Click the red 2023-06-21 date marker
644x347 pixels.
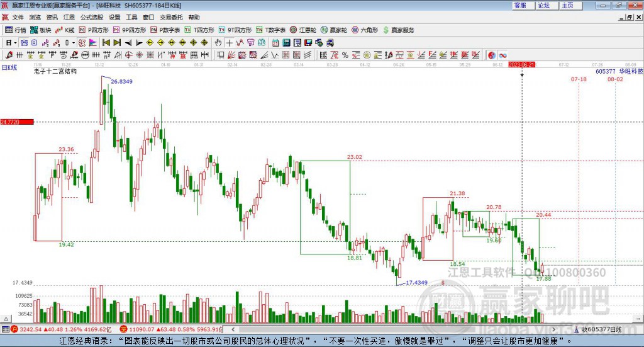pyautogui.click(x=521, y=65)
